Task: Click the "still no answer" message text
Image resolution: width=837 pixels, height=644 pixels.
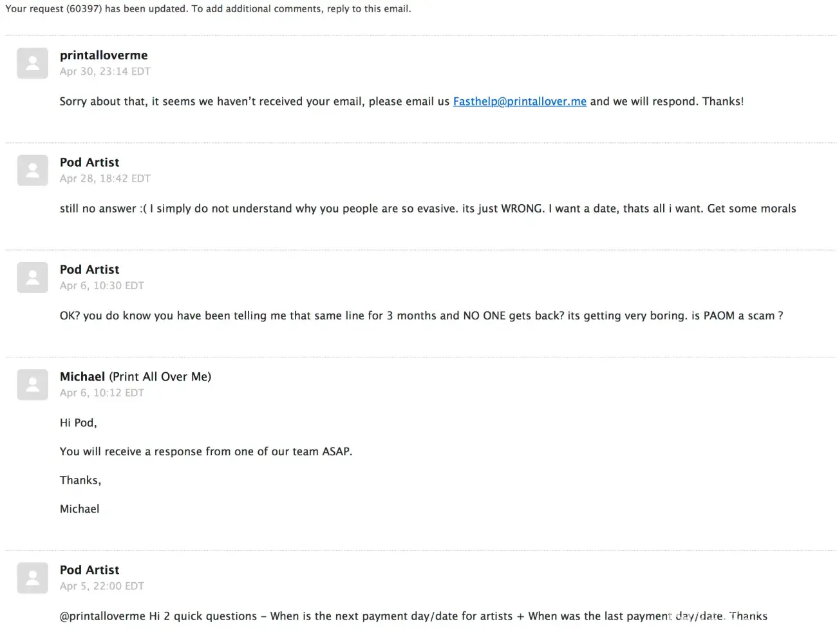Action: pos(428,209)
